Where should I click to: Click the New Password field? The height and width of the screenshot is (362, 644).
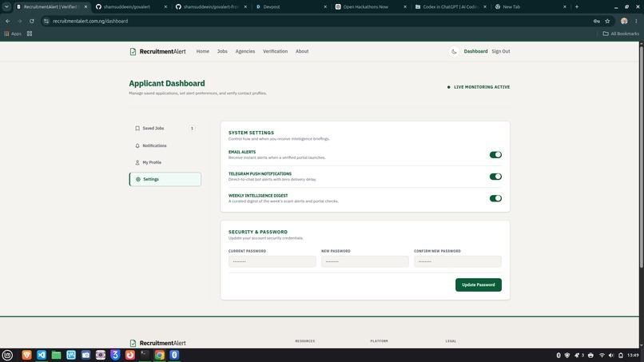point(364,261)
